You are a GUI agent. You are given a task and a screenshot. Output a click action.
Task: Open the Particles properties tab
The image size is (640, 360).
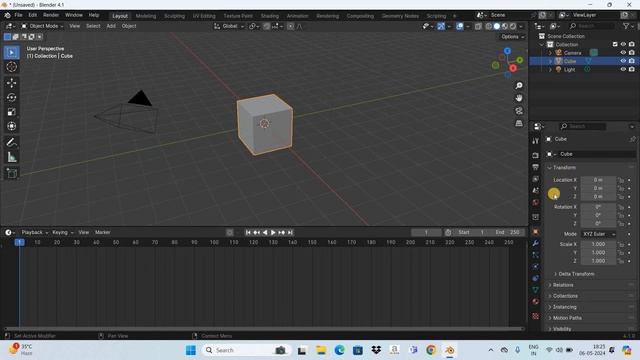pos(536,255)
